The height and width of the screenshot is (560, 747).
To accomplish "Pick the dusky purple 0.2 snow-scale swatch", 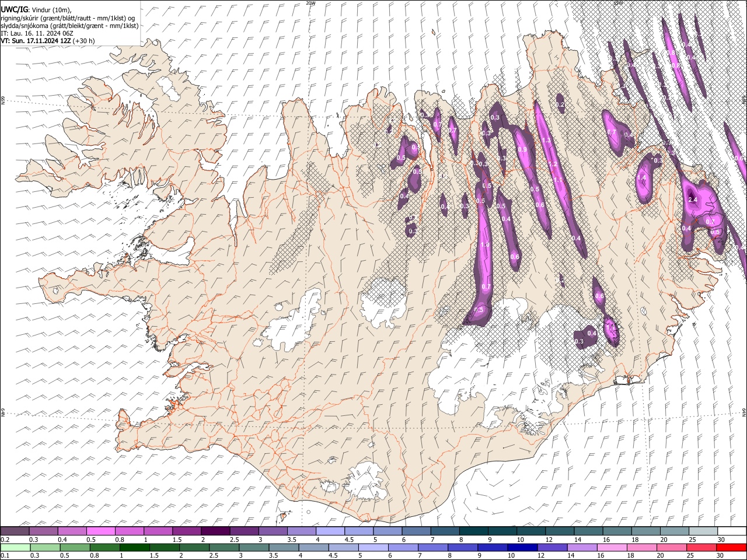I will (15, 531).
